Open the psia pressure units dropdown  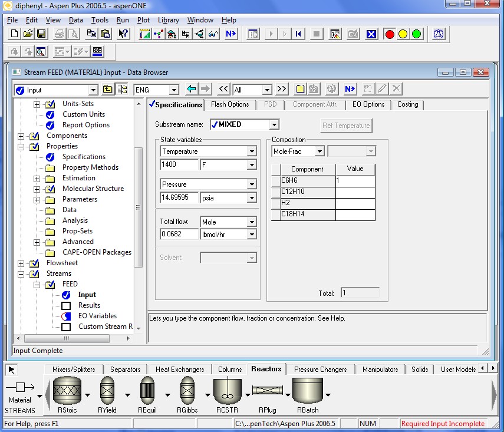(252, 197)
